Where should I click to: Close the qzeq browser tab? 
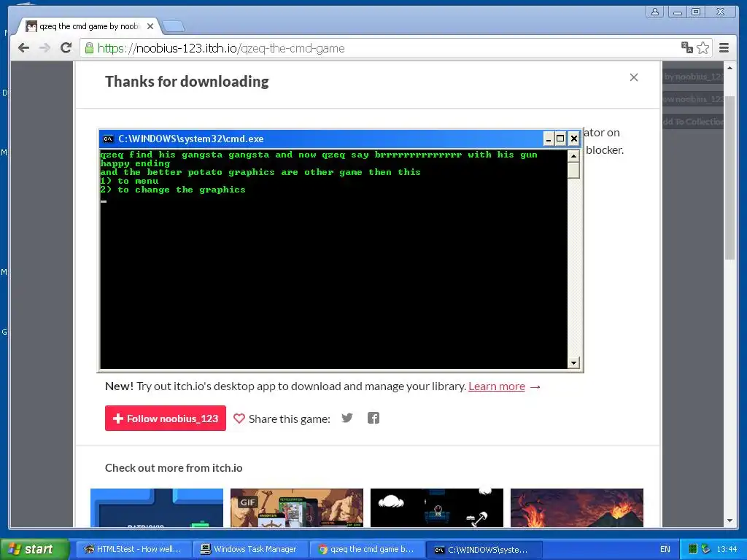tap(150, 26)
